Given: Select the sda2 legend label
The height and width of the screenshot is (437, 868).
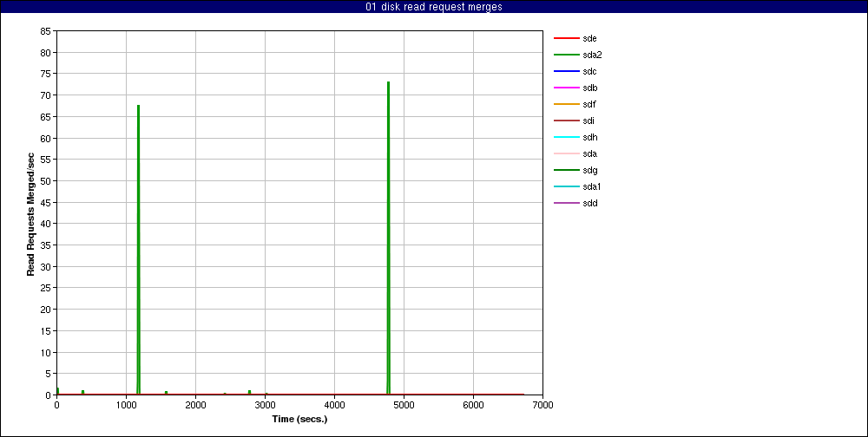Looking at the screenshot, I should (592, 55).
